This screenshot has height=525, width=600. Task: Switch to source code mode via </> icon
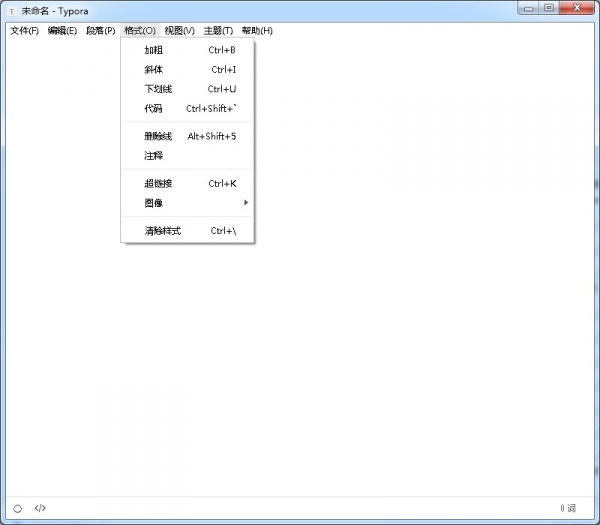click(40, 508)
